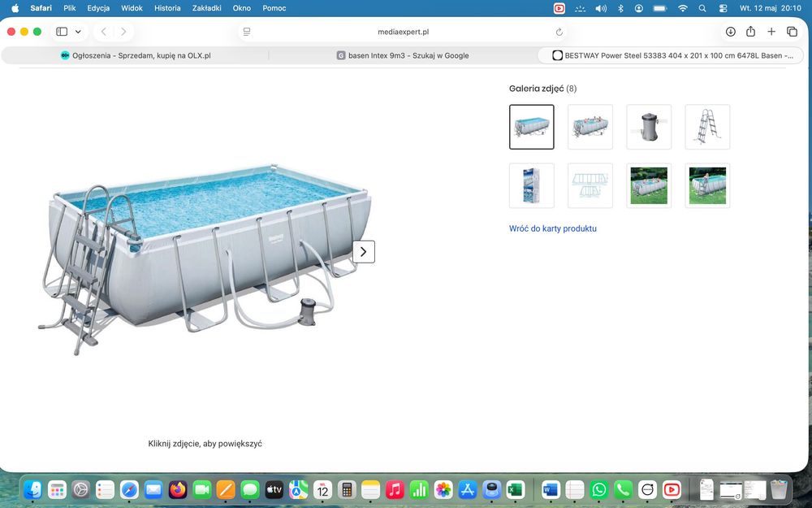Click Wróć do karty produktu link
Screen dimensions: 812x508
(x=552, y=228)
